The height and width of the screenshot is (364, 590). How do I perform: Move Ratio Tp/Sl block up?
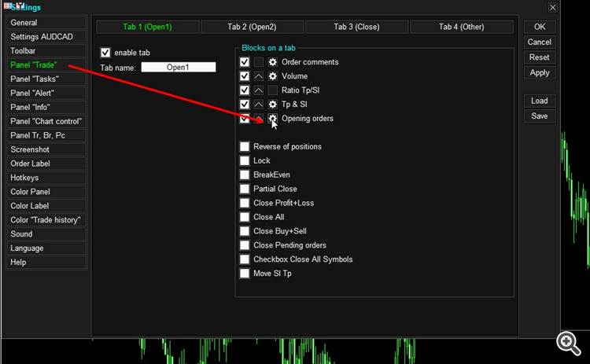(259, 90)
